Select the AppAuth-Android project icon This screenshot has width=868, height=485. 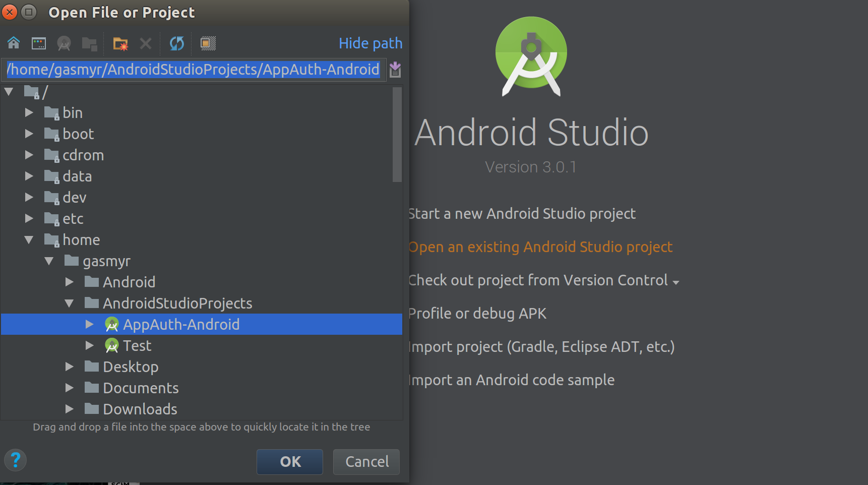coord(111,324)
